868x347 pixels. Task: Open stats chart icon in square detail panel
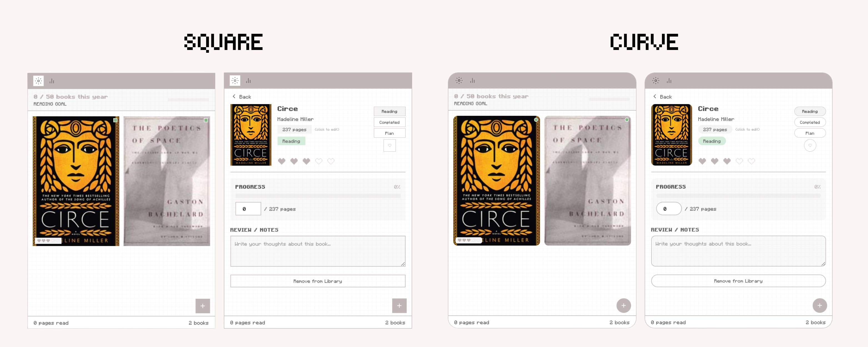tap(248, 81)
